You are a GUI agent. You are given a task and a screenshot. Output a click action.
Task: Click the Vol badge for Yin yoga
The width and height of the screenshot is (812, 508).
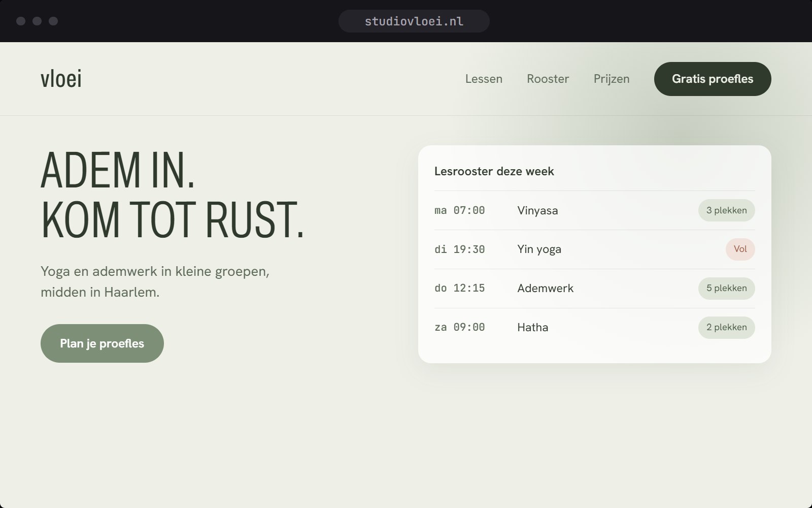tap(740, 249)
